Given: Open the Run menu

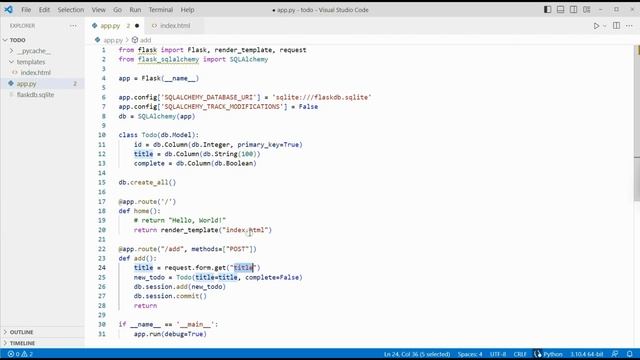Looking at the screenshot, I should click(x=135, y=10).
